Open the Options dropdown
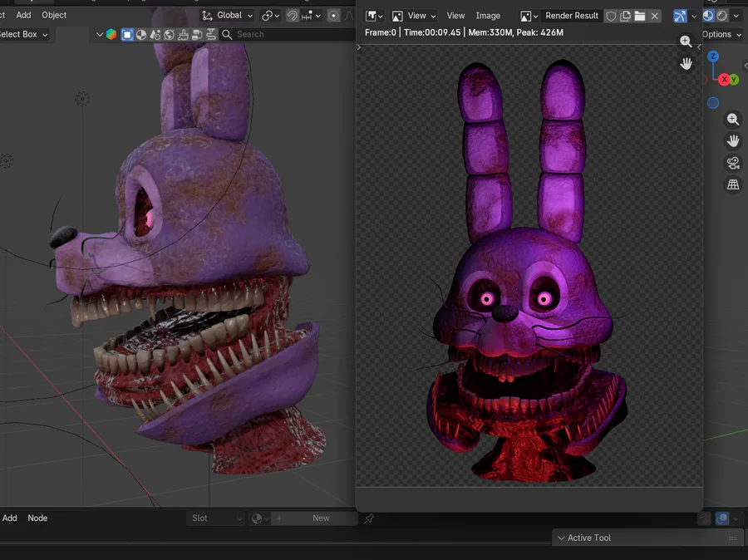Screen dimensions: 748x560 (x=721, y=34)
